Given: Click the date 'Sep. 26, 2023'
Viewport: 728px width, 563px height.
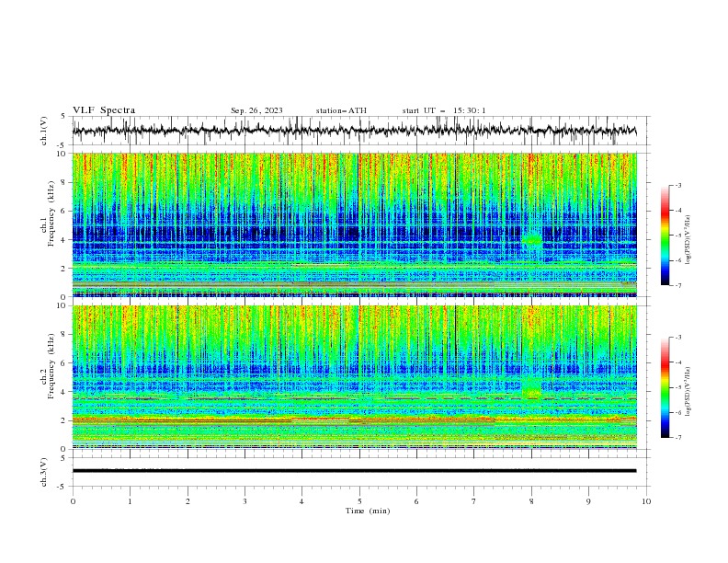Looking at the screenshot, I should (x=256, y=110).
